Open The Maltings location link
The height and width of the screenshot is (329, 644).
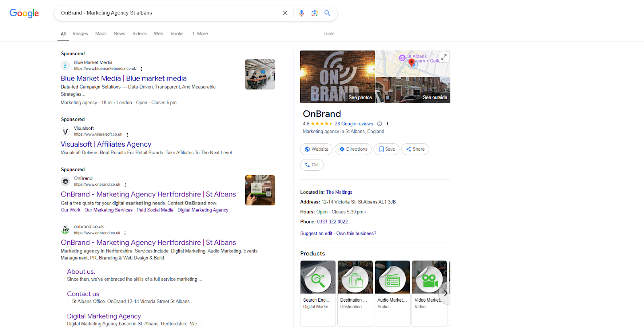coord(339,192)
